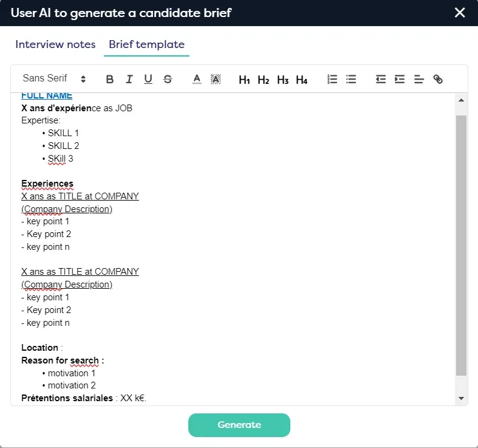
Task: Toggle bold formatting in the toolbar
Action: tap(110, 79)
